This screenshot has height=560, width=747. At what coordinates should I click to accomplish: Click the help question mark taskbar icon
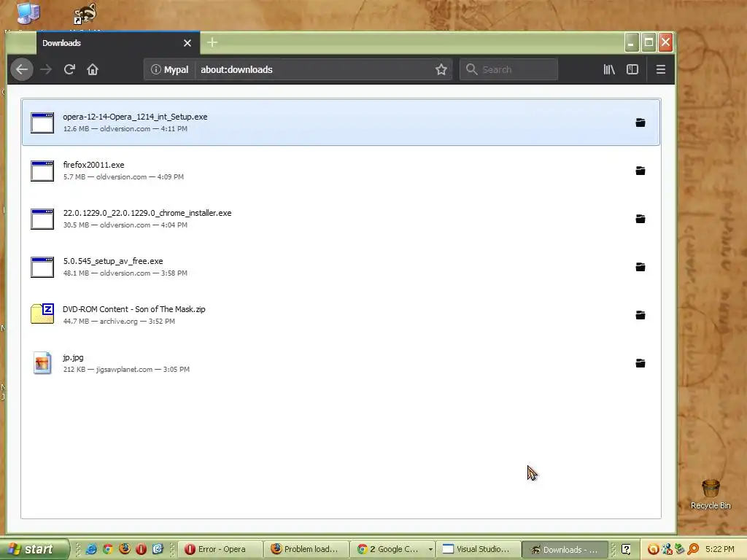pyautogui.click(x=626, y=549)
